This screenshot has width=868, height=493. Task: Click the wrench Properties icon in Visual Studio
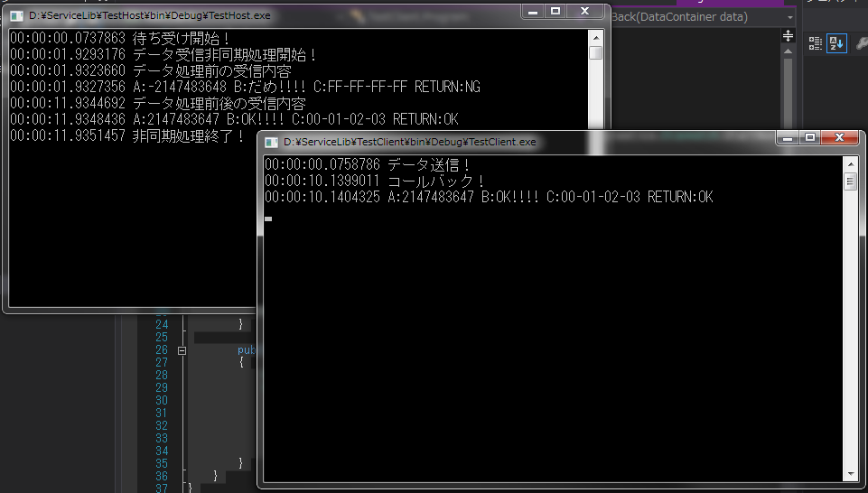click(x=862, y=43)
